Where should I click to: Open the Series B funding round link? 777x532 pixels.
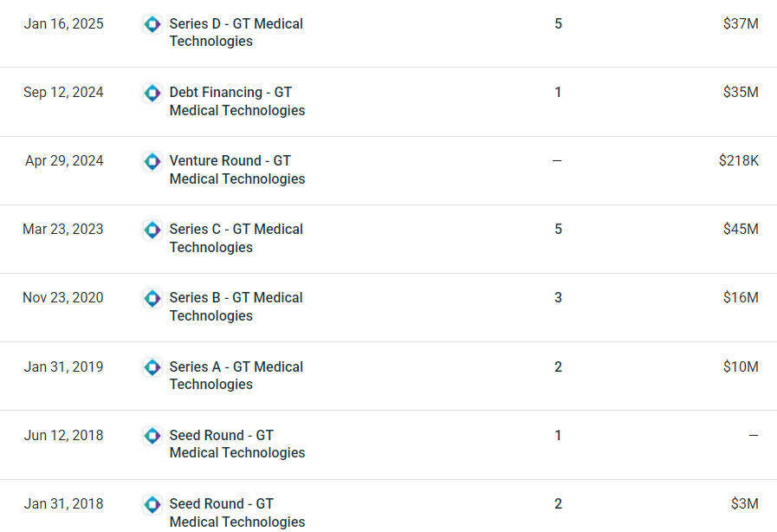(236, 307)
